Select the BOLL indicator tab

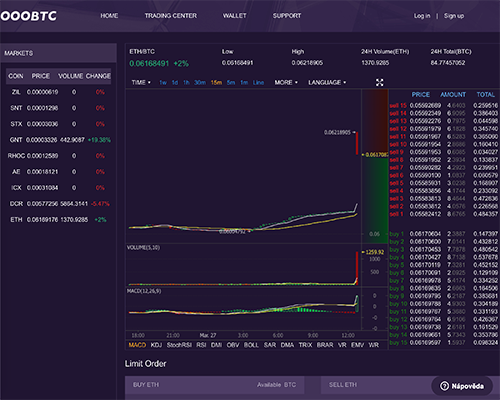[x=251, y=345]
